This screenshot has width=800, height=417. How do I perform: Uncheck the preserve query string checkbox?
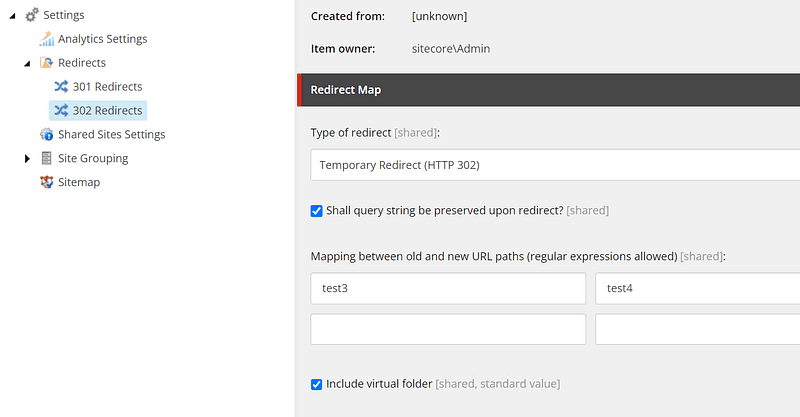click(316, 211)
